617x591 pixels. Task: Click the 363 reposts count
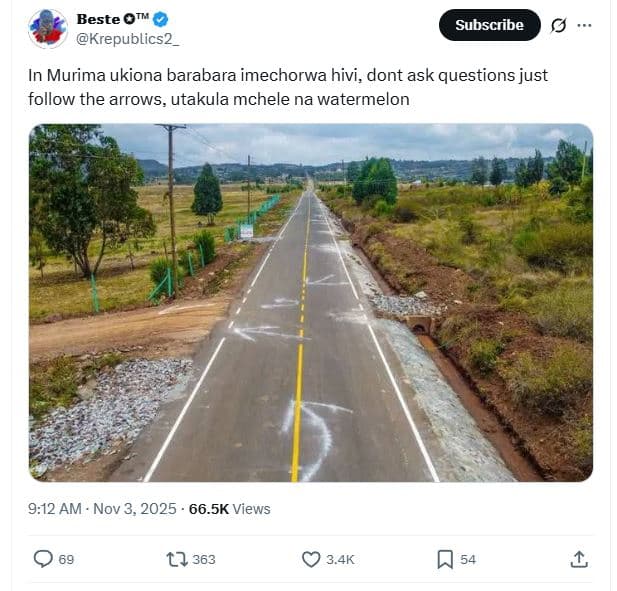click(203, 559)
